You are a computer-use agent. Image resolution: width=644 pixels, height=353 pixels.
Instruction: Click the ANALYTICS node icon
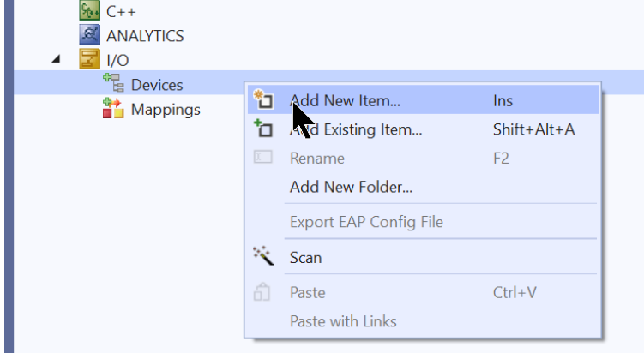coord(89,35)
